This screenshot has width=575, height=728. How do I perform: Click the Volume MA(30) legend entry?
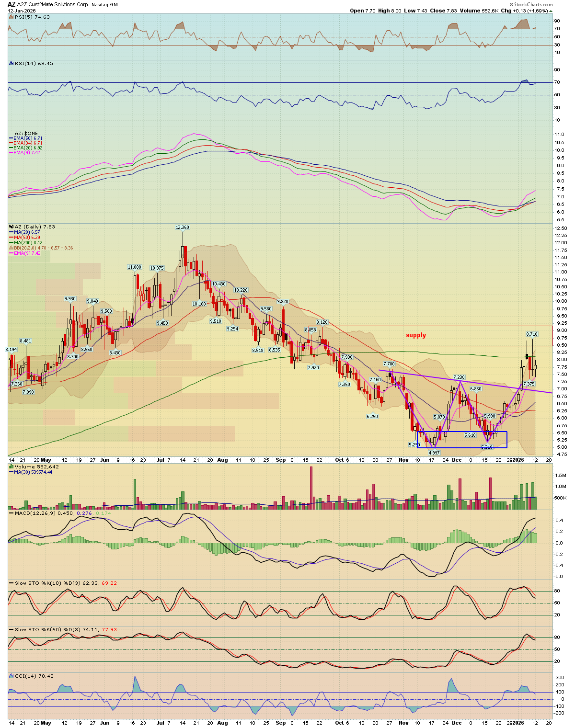[33, 472]
